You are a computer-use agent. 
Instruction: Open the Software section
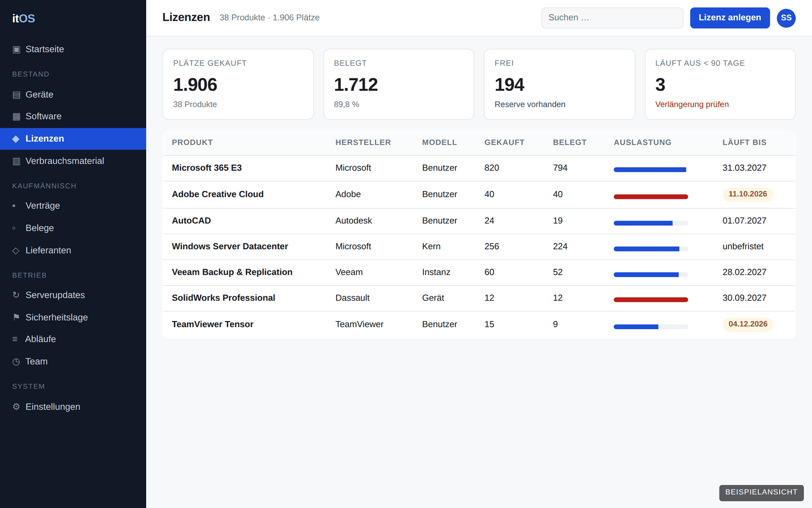[x=73, y=116]
